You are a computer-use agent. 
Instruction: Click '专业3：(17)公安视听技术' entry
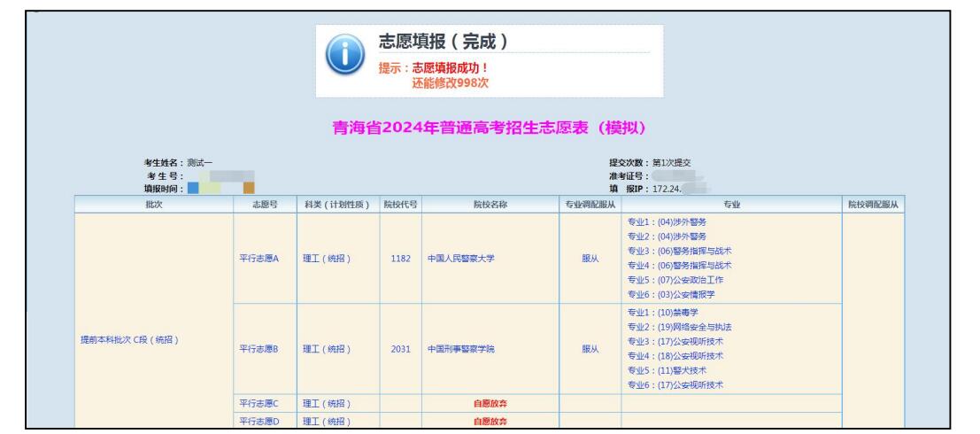pos(675,342)
